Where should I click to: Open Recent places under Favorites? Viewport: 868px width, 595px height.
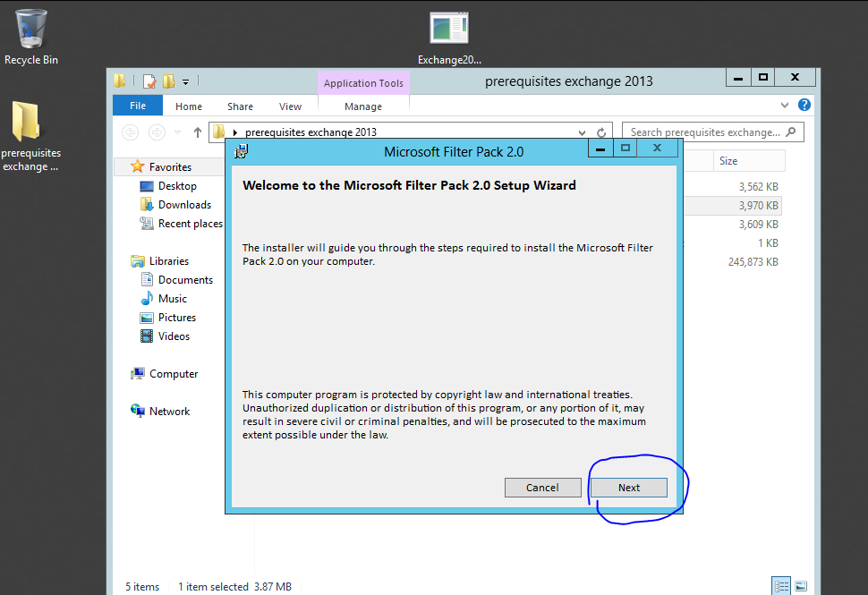[x=190, y=224]
